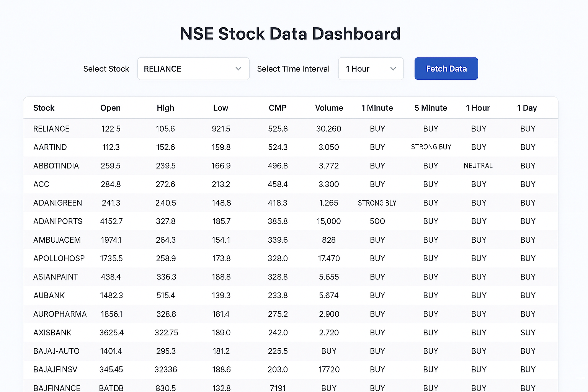Click AARTIND high value 152.6

click(165, 147)
